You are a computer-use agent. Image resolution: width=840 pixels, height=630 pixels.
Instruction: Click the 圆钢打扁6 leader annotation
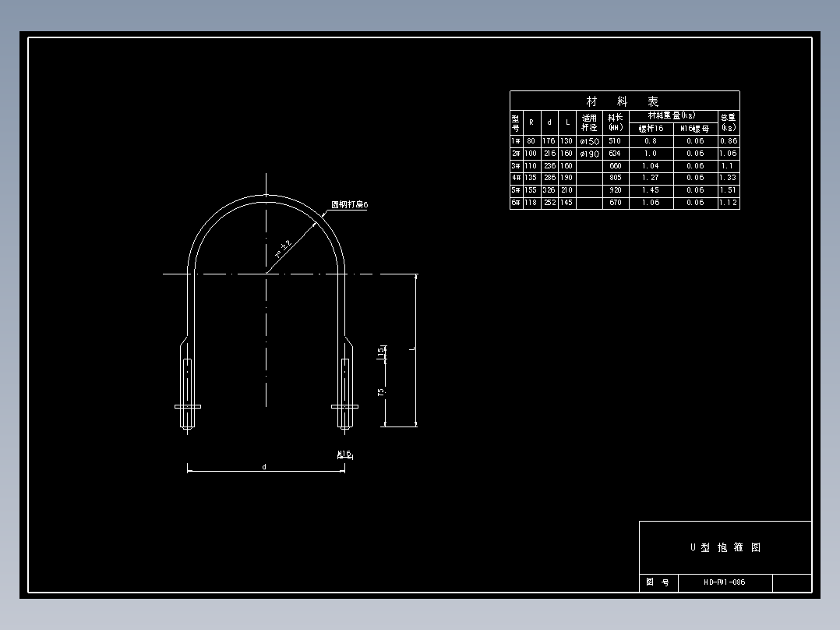point(349,205)
